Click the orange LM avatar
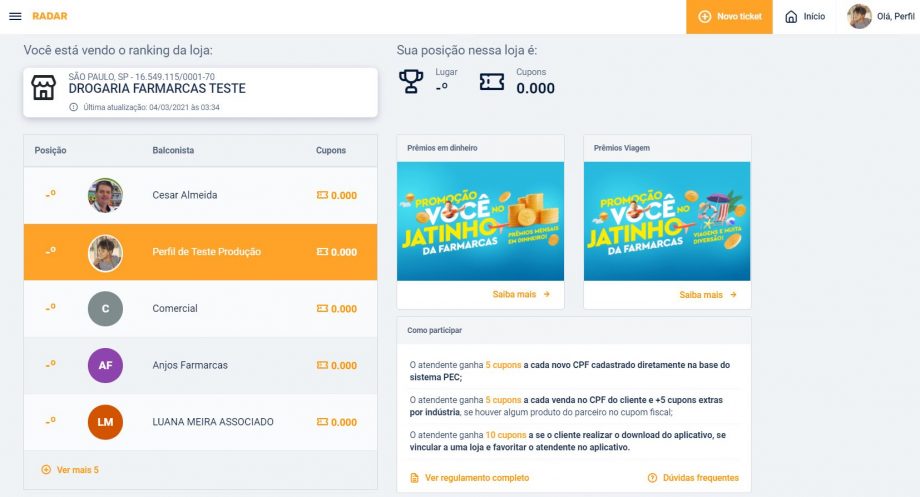The image size is (920, 497). (105, 422)
